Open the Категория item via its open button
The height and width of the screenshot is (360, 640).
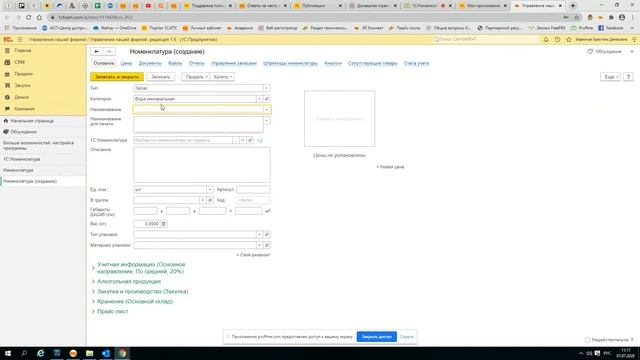(267, 99)
